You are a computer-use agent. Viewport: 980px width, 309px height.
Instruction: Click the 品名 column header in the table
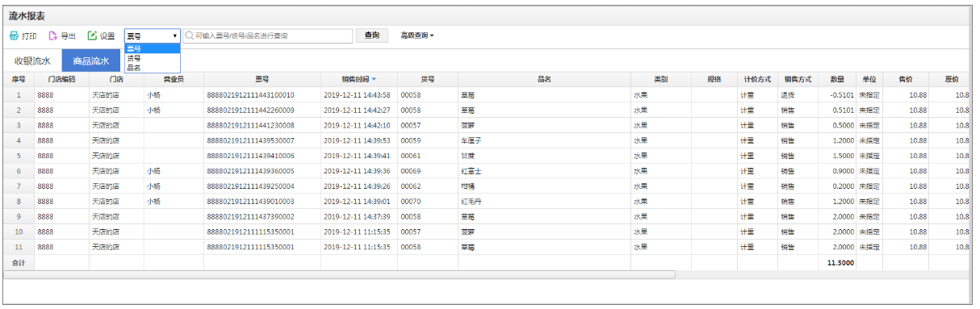[544, 80]
